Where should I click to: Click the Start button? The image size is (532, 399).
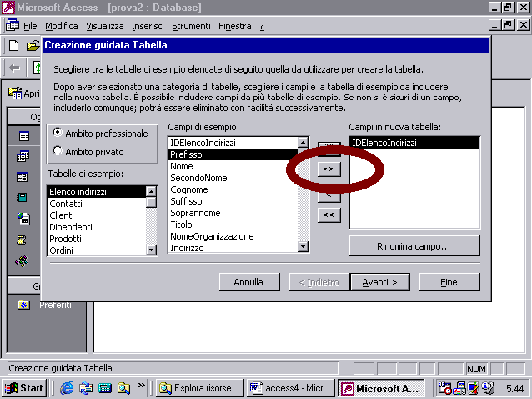24,388
